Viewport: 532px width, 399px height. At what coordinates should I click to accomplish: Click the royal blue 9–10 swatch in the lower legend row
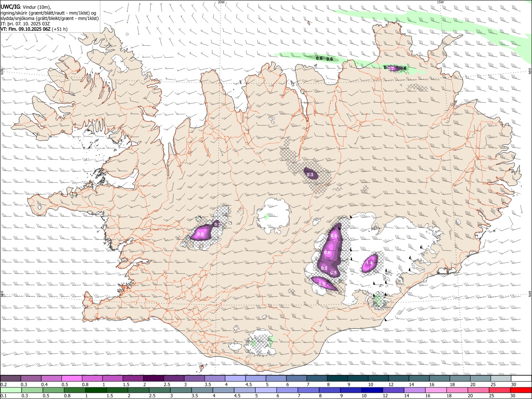point(350,390)
